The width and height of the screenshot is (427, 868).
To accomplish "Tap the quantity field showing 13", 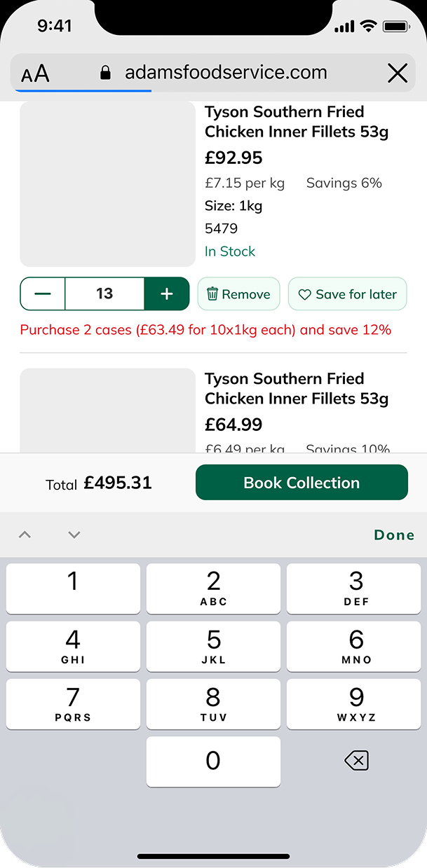I will click(104, 294).
